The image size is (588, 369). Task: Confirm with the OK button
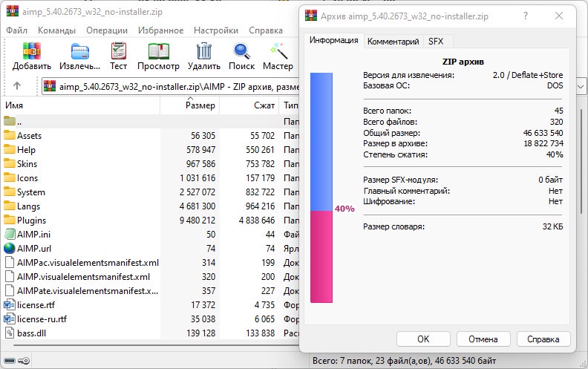(x=423, y=339)
